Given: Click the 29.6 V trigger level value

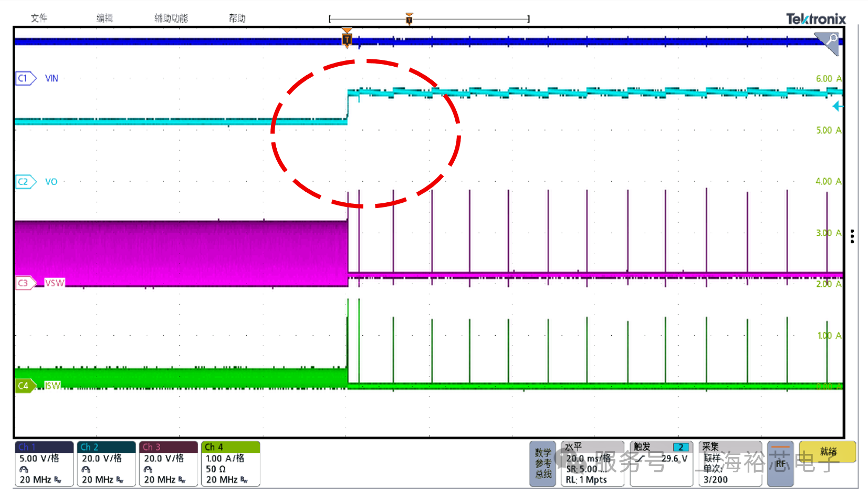Looking at the screenshot, I should tap(675, 459).
